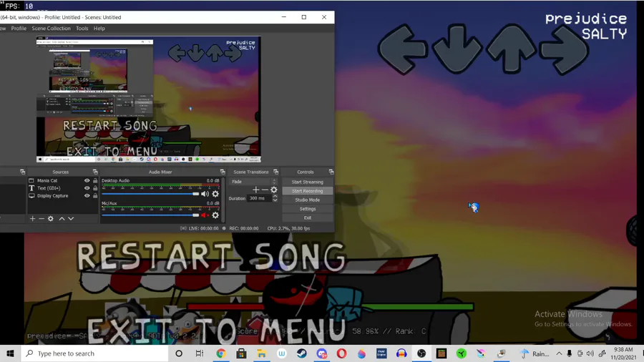This screenshot has height=362, width=644.
Task: Open Opera browser from the taskbar
Action: click(341, 353)
